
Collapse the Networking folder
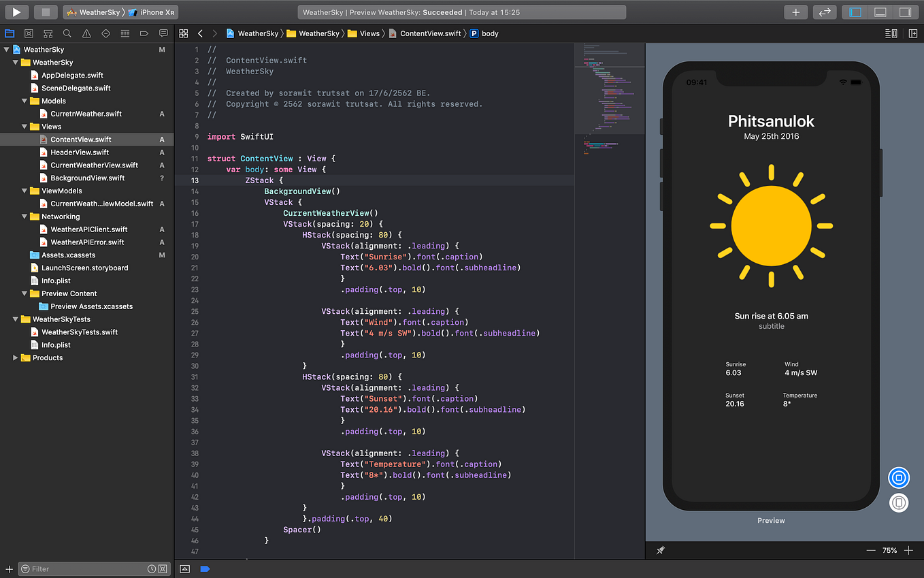[22, 216]
